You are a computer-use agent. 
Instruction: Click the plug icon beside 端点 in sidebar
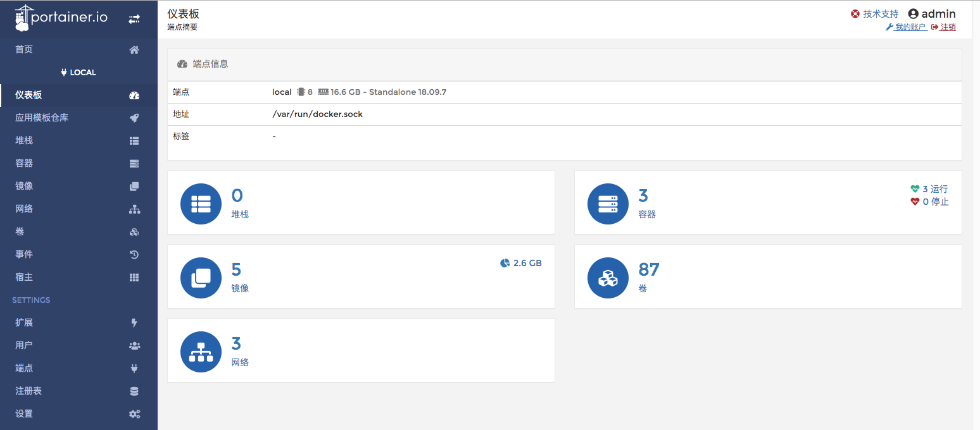click(x=134, y=369)
